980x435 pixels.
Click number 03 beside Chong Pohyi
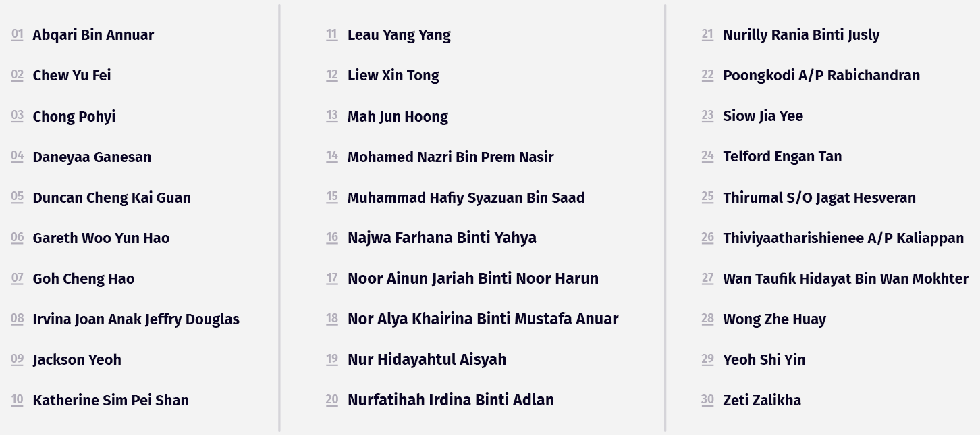click(18, 116)
